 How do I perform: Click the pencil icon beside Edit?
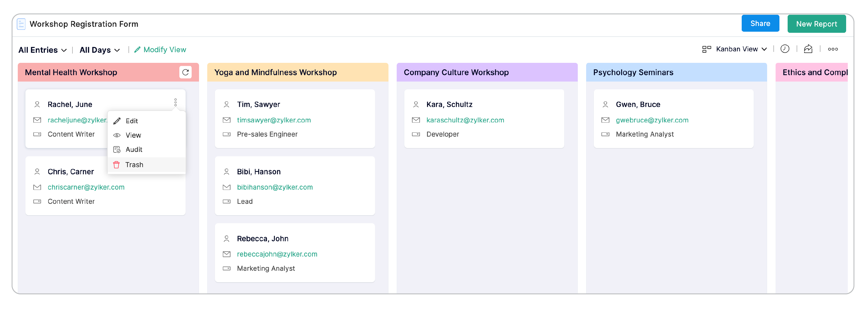[x=117, y=121]
